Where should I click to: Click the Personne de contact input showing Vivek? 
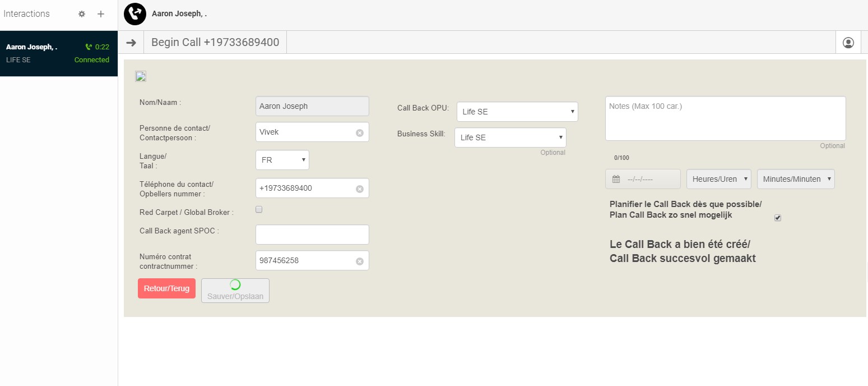[x=312, y=132]
